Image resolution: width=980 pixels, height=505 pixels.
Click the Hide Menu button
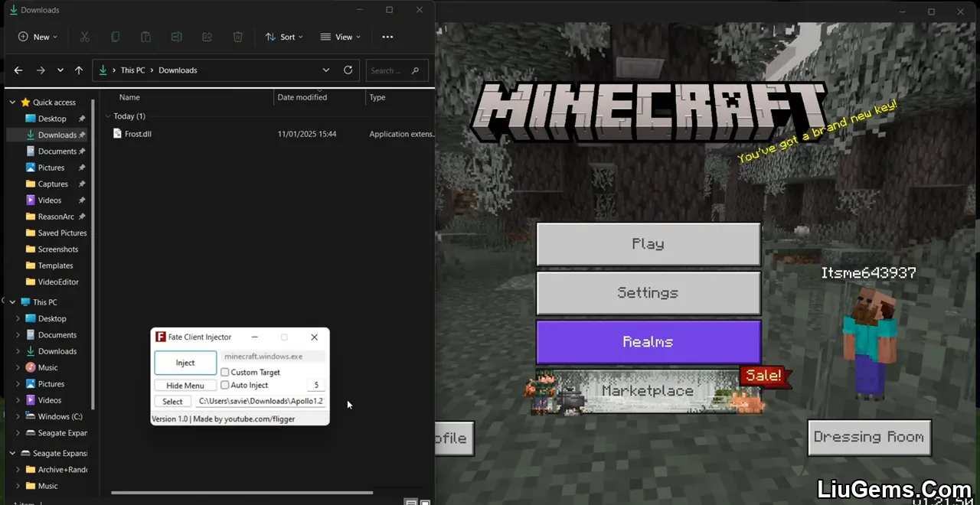pyautogui.click(x=185, y=386)
